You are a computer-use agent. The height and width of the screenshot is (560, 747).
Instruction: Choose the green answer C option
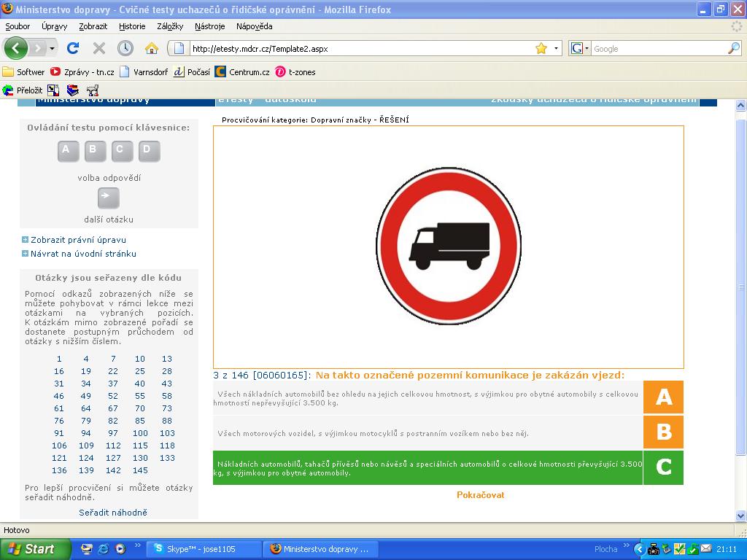click(663, 467)
